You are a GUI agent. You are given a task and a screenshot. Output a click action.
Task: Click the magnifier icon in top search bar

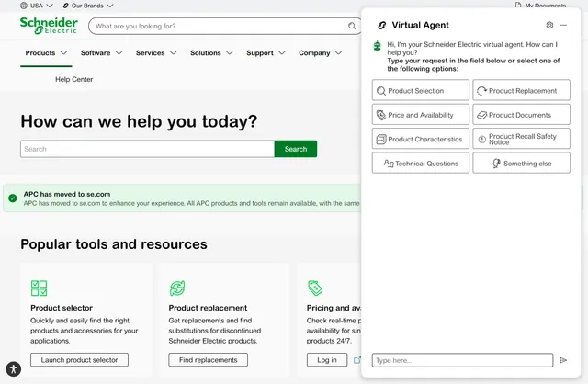click(x=352, y=26)
